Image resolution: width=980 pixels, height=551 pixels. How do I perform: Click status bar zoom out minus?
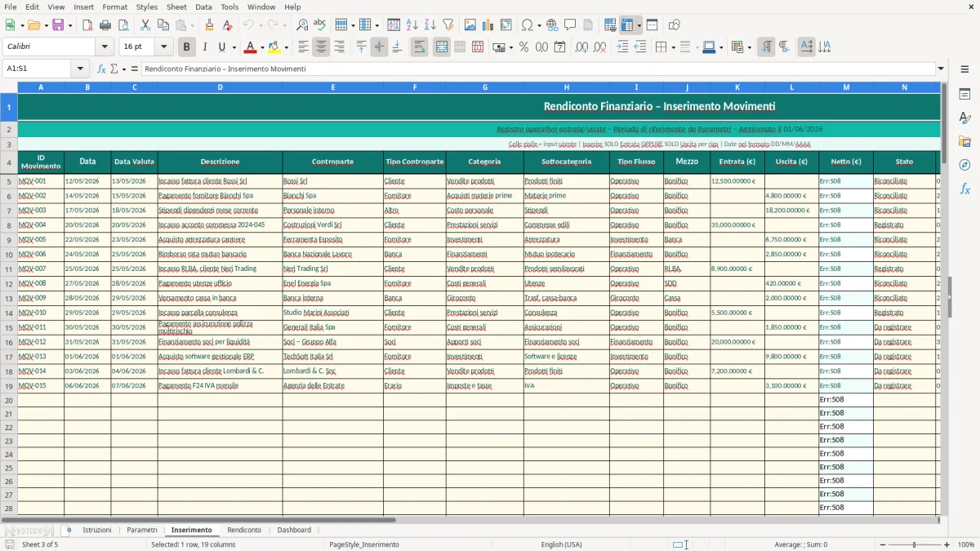click(882, 544)
